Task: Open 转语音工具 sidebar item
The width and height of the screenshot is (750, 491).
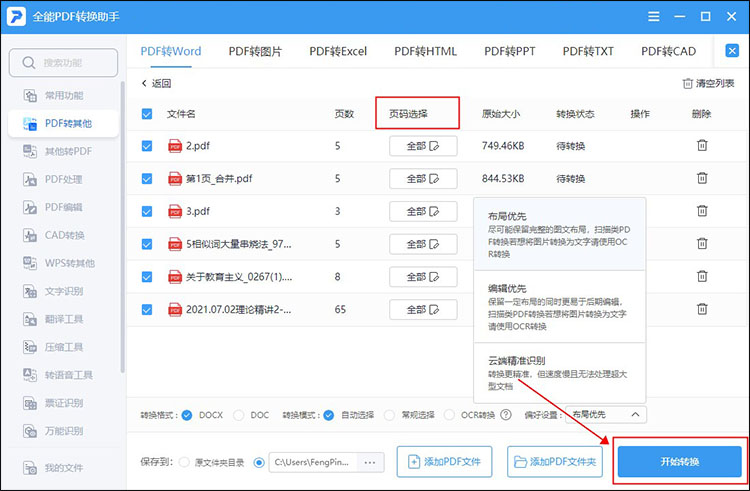Action: 64,375
